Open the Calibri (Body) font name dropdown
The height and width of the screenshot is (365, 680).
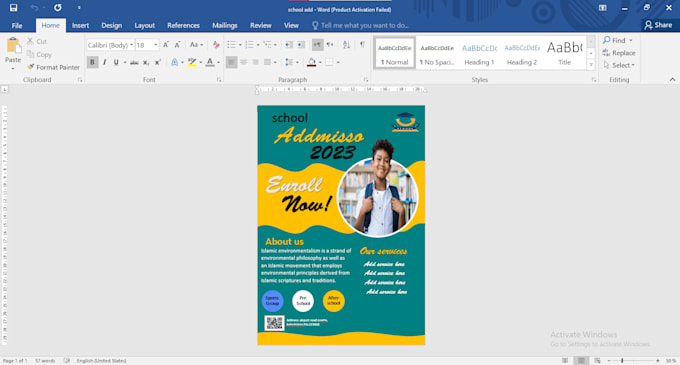click(x=131, y=45)
